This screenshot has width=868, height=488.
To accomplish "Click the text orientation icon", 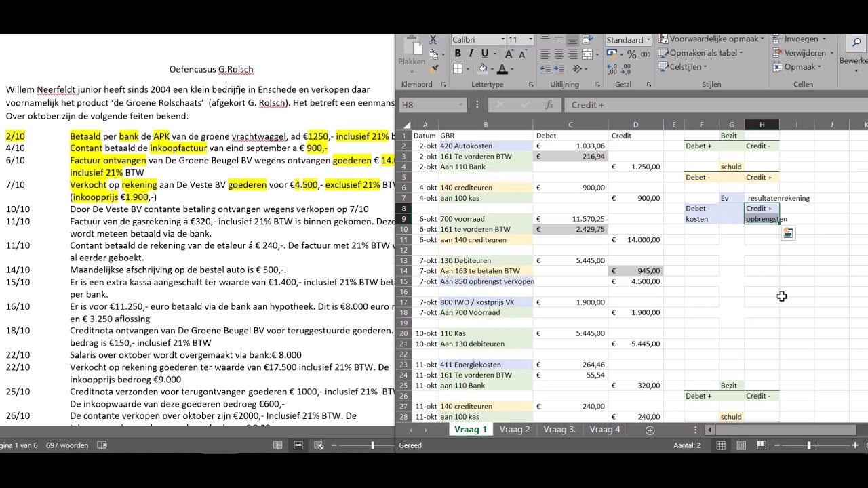I will pyautogui.click(x=577, y=68).
